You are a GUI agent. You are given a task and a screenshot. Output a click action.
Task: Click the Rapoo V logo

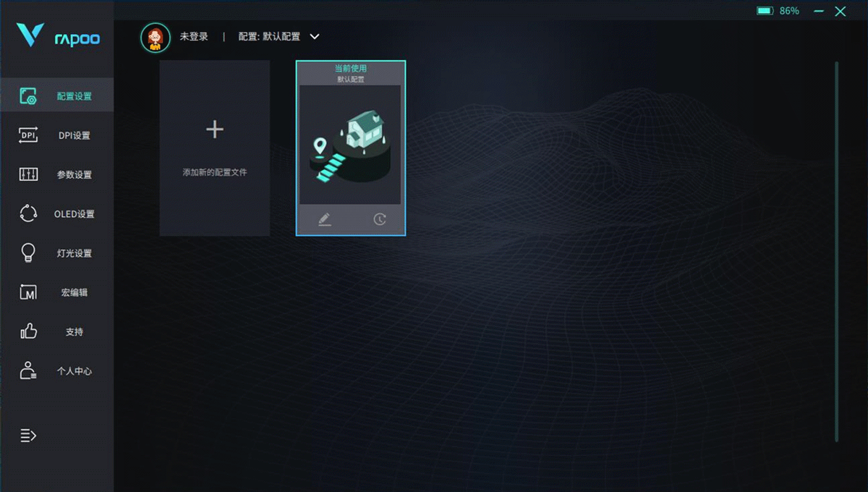click(x=30, y=35)
